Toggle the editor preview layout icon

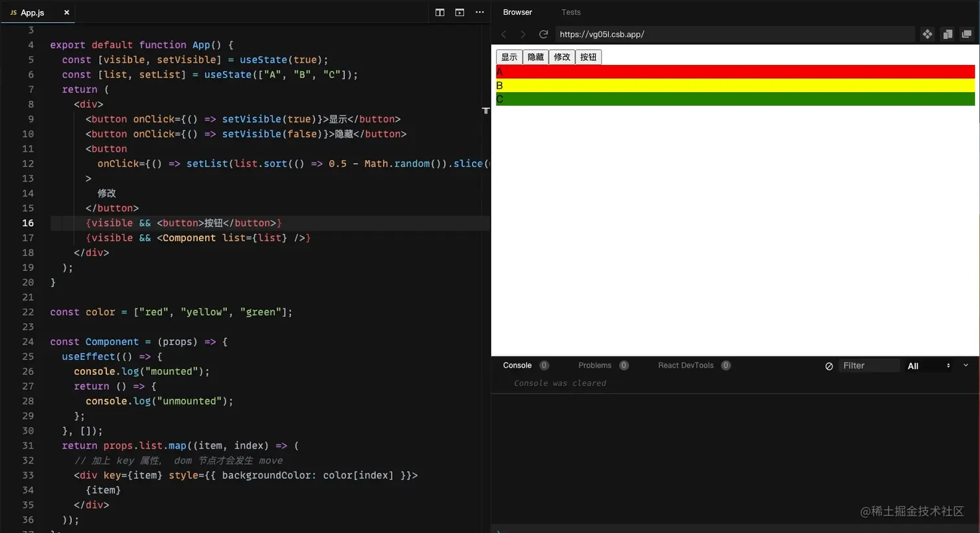click(460, 12)
